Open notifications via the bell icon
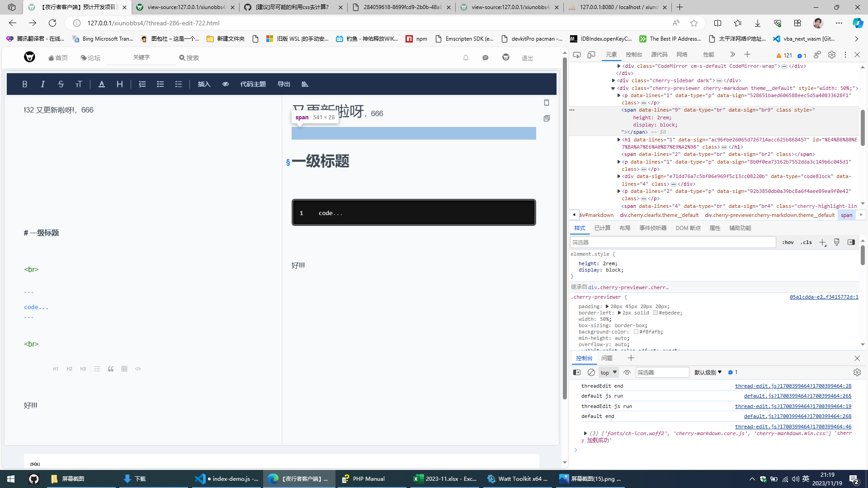Viewport: 868px width, 488px height. [x=465, y=57]
